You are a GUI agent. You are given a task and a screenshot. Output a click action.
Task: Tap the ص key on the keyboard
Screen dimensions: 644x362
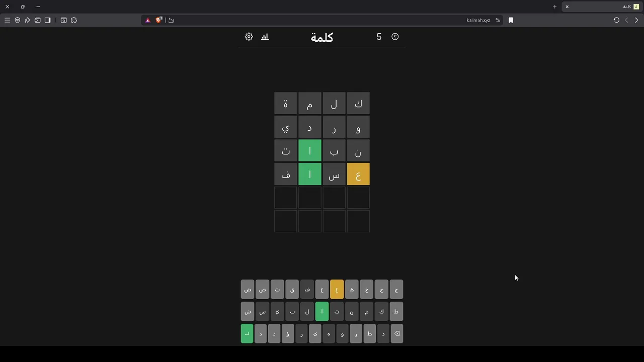pyautogui.click(x=263, y=290)
